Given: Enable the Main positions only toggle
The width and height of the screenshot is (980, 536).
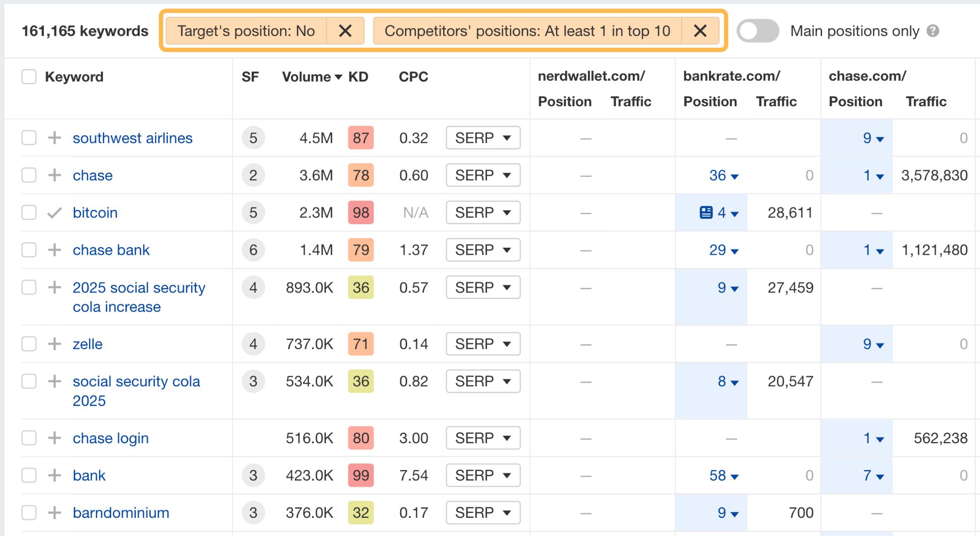Looking at the screenshot, I should pos(757,31).
